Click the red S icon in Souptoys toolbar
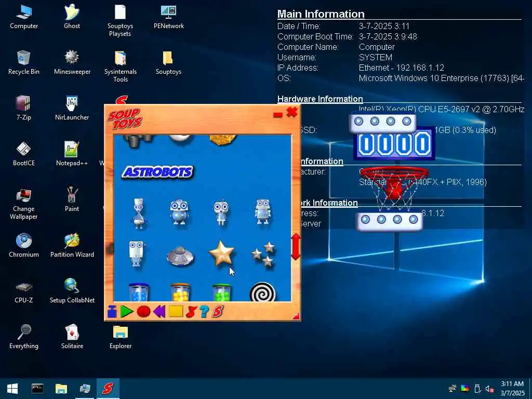This screenshot has height=399, width=532. point(217,312)
